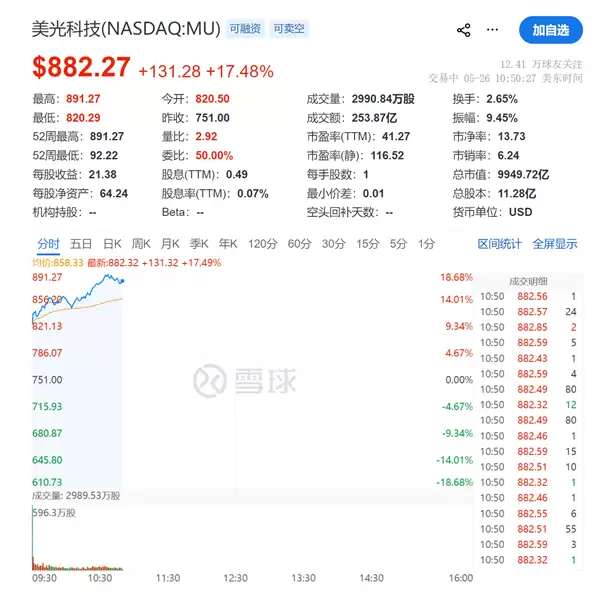The height and width of the screenshot is (598, 600).
Task: Click the 市盈率(静) value 116.52
Action: [387, 155]
